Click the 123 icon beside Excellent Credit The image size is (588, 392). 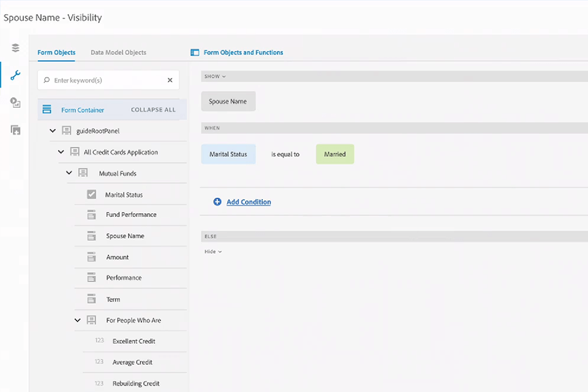coord(99,340)
